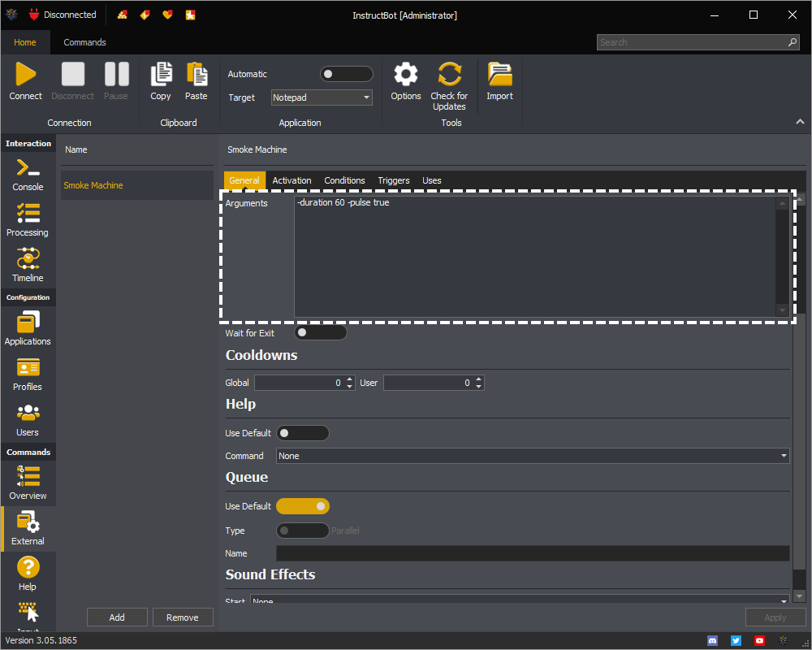Image resolution: width=812 pixels, height=650 pixels.
Task: Click Arguments box scroll down arrow
Action: pyautogui.click(x=782, y=310)
